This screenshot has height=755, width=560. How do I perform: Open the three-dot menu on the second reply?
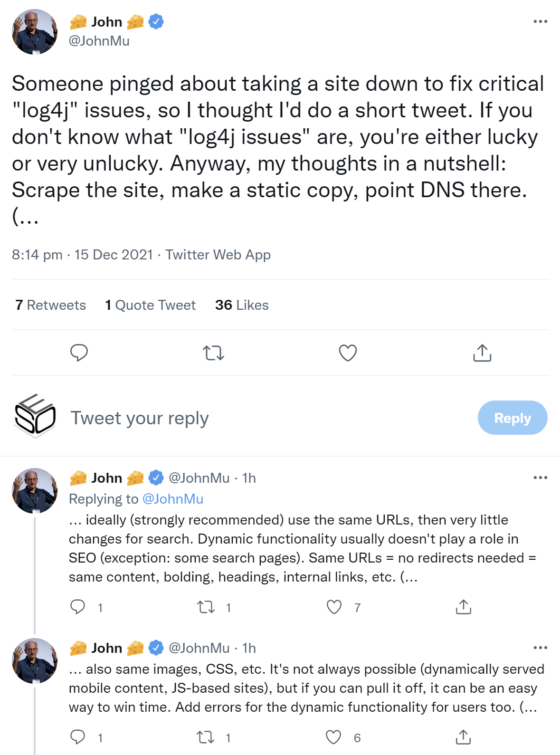pos(540,648)
